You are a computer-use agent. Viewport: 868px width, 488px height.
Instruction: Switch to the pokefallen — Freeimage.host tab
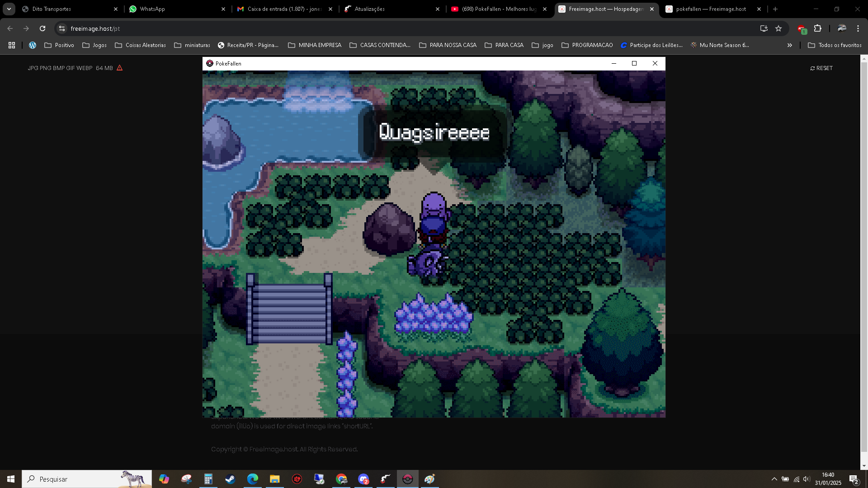tap(713, 9)
